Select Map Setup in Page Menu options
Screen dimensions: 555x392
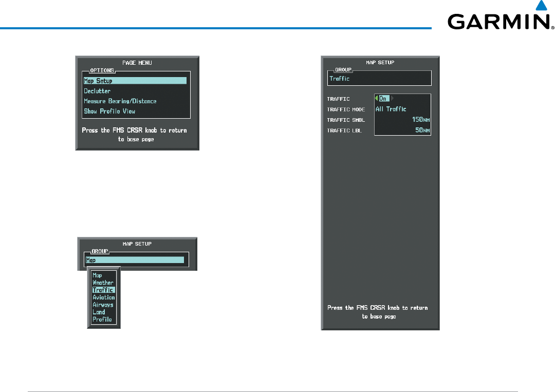(x=135, y=81)
